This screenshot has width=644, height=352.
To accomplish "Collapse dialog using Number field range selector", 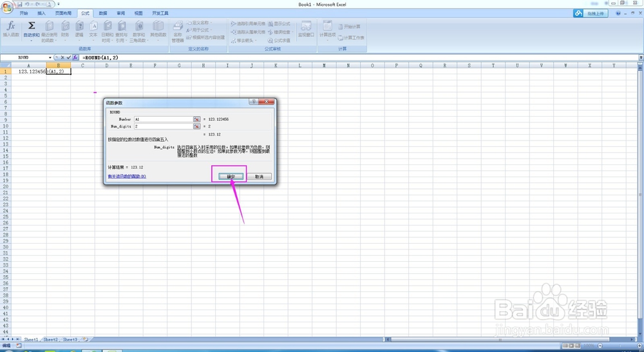I will (x=196, y=119).
